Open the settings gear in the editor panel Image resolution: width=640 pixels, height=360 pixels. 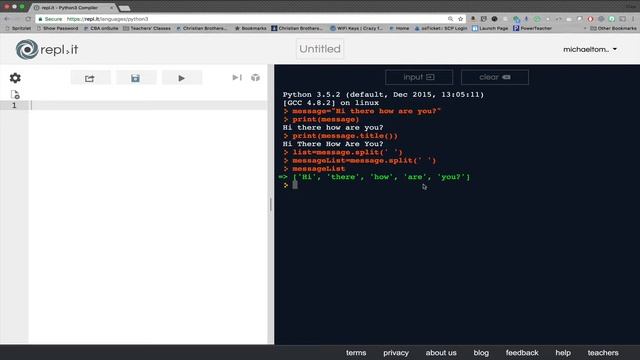click(x=15, y=78)
